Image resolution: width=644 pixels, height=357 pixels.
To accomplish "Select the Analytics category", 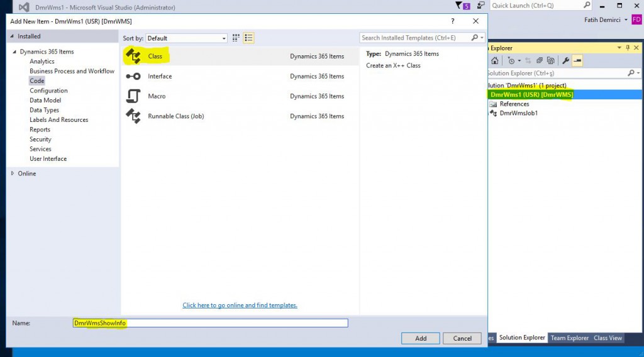I will click(42, 61).
